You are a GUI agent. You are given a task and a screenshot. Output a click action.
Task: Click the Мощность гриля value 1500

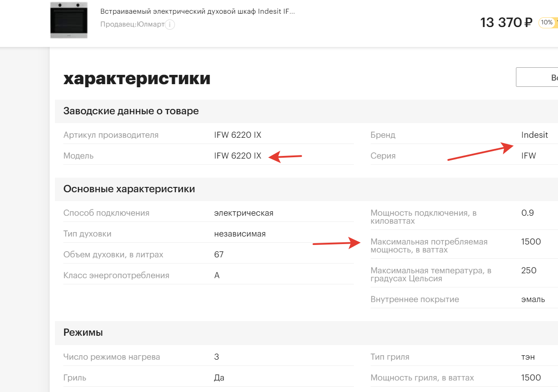point(531,378)
